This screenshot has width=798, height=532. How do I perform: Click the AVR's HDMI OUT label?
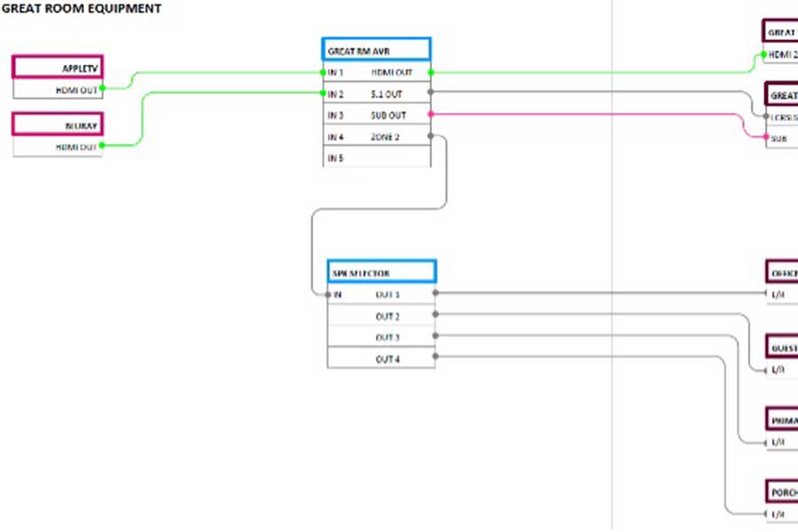(x=392, y=73)
